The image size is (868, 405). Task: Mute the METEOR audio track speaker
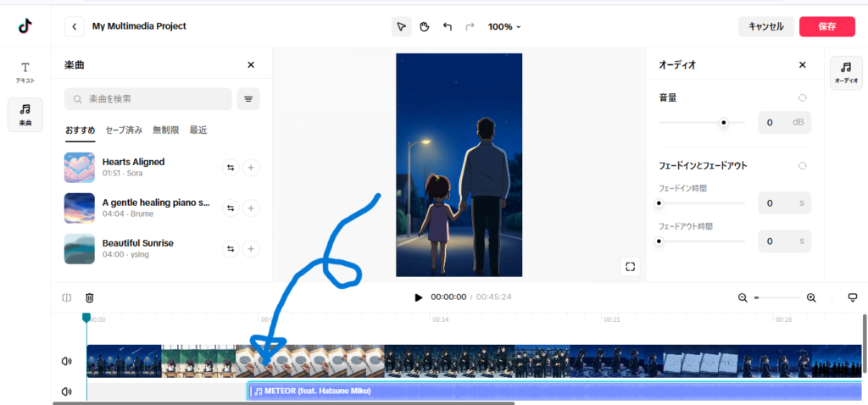pos(67,391)
